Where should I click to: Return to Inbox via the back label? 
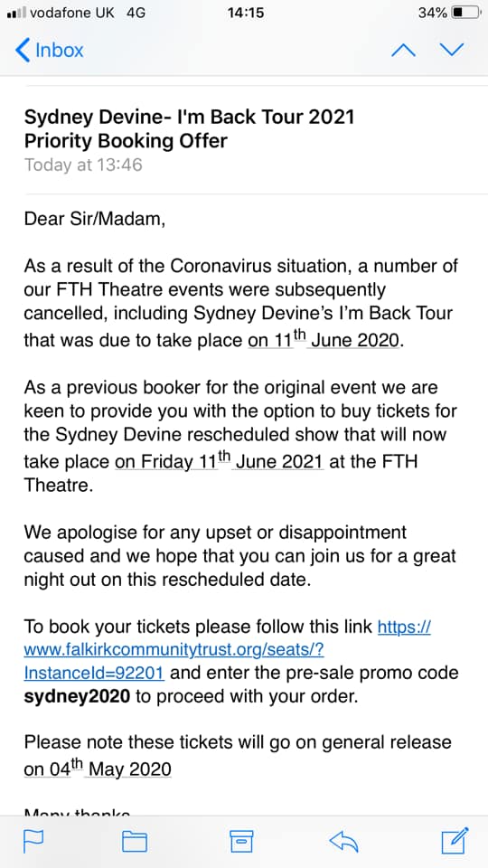coord(60,51)
